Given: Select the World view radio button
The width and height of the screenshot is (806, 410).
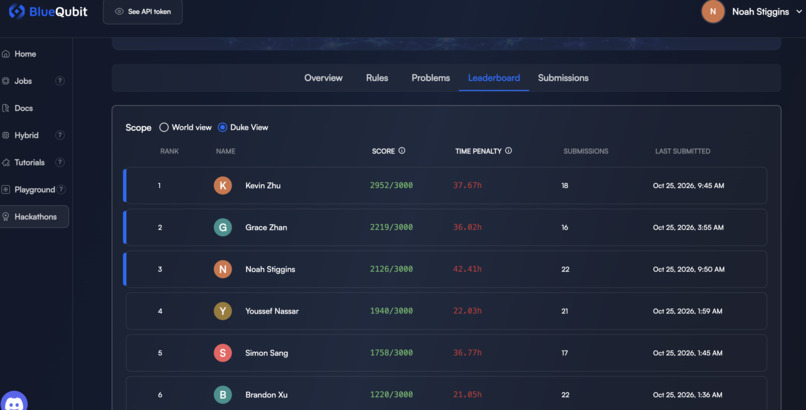Looking at the screenshot, I should pyautogui.click(x=164, y=127).
